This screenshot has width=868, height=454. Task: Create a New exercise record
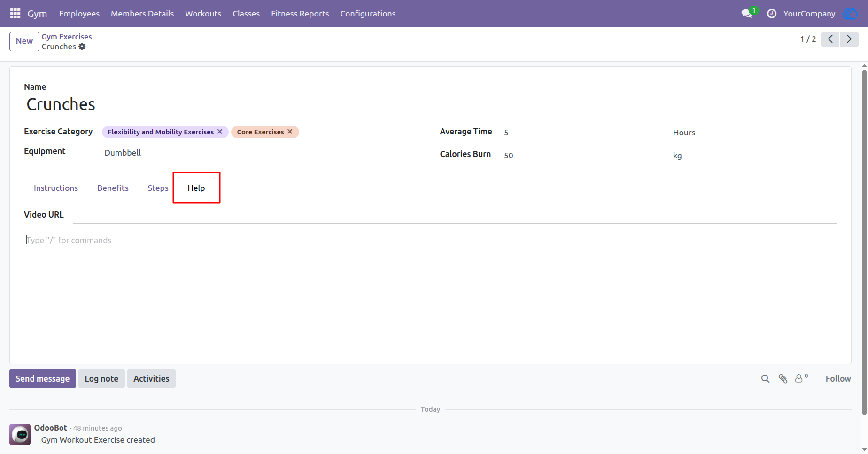point(24,41)
